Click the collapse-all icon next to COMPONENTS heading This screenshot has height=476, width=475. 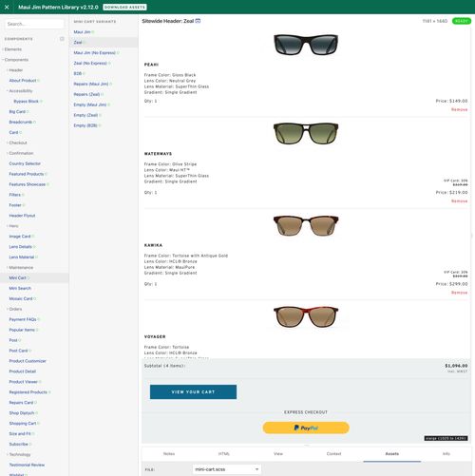[62, 39]
